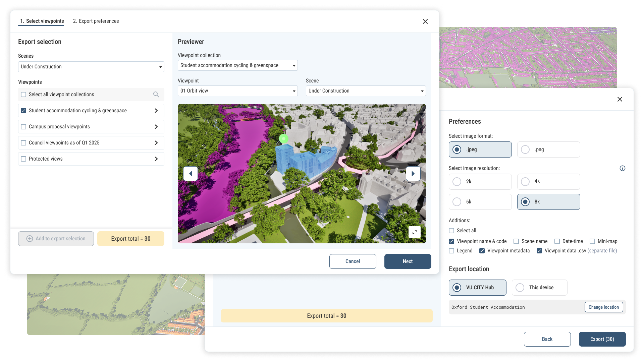Enable the Legend addition
Viewport: 644px width, 362px height.
[x=451, y=251]
